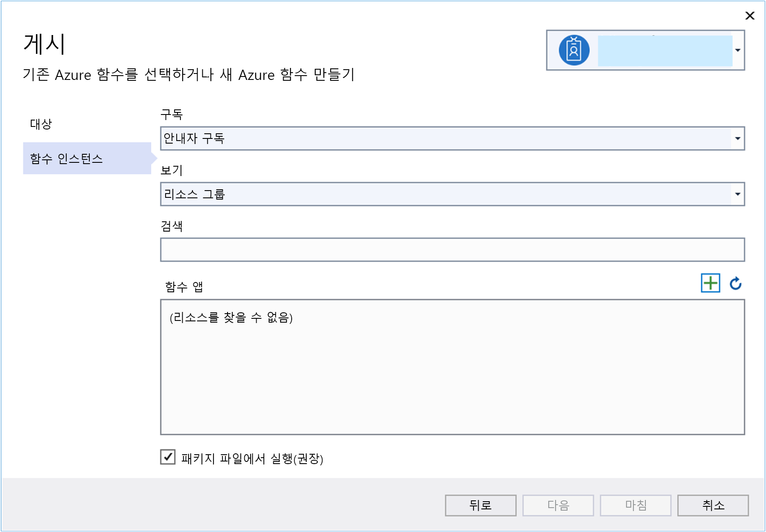Image resolution: width=766 pixels, height=532 pixels.
Task: Select the 대상 step in the sidebar
Action: coord(41,124)
